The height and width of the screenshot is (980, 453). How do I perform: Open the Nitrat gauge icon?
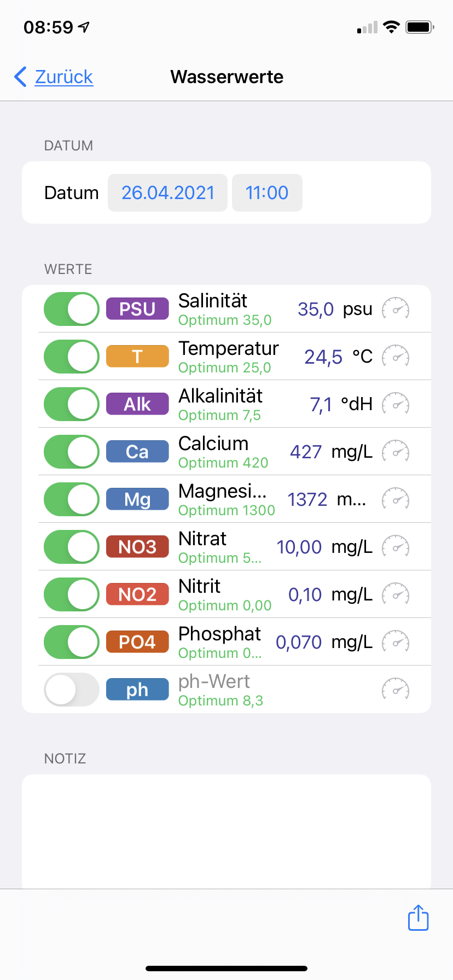(395, 547)
